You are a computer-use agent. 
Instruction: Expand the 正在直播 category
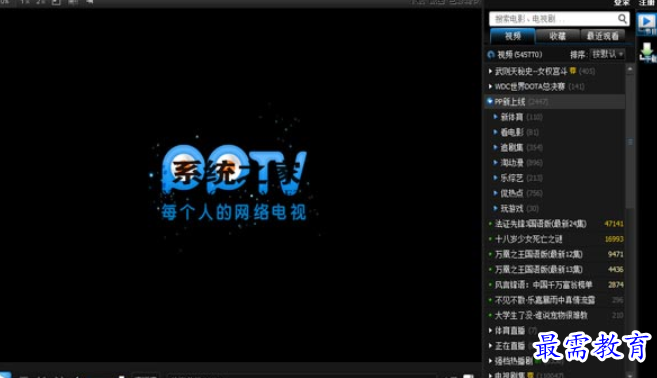[x=490, y=346]
